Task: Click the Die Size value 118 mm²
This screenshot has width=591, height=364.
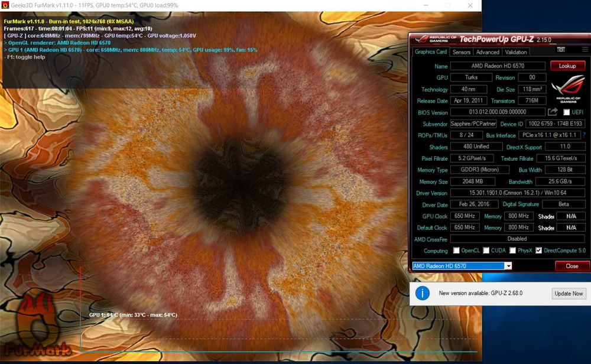Action: (532, 89)
